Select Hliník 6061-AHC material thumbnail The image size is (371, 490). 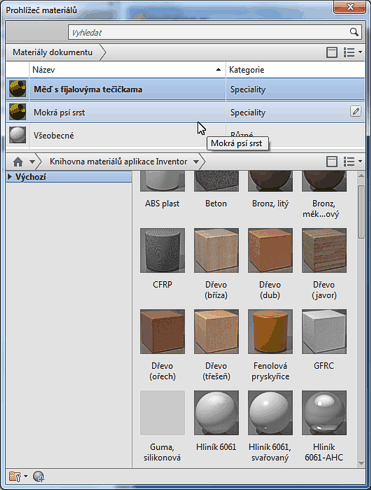coord(324,413)
